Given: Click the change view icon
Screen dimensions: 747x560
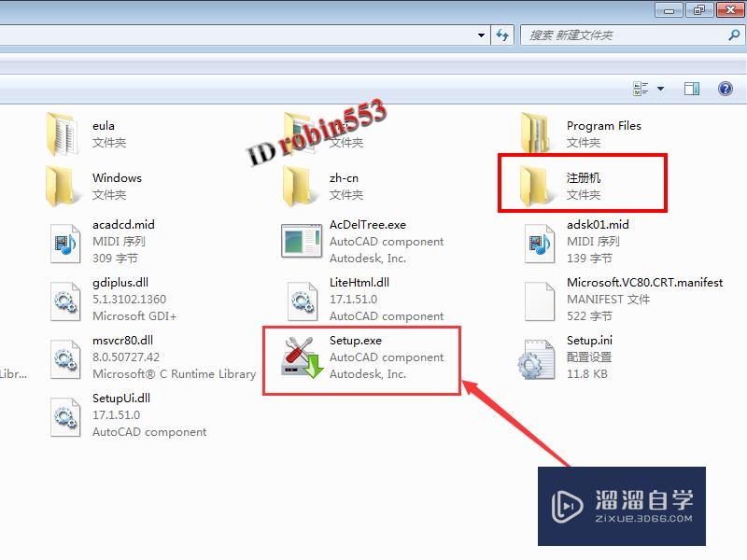Looking at the screenshot, I should pos(641,89).
